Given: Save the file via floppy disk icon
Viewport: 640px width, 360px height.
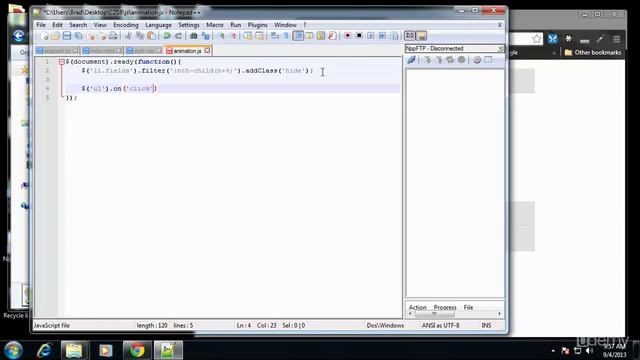Looking at the screenshot, I should point(67,36).
